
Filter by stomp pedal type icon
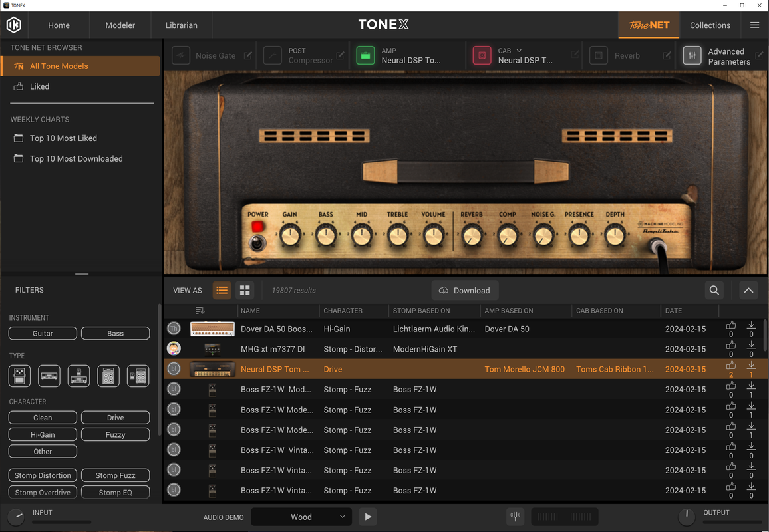19,376
